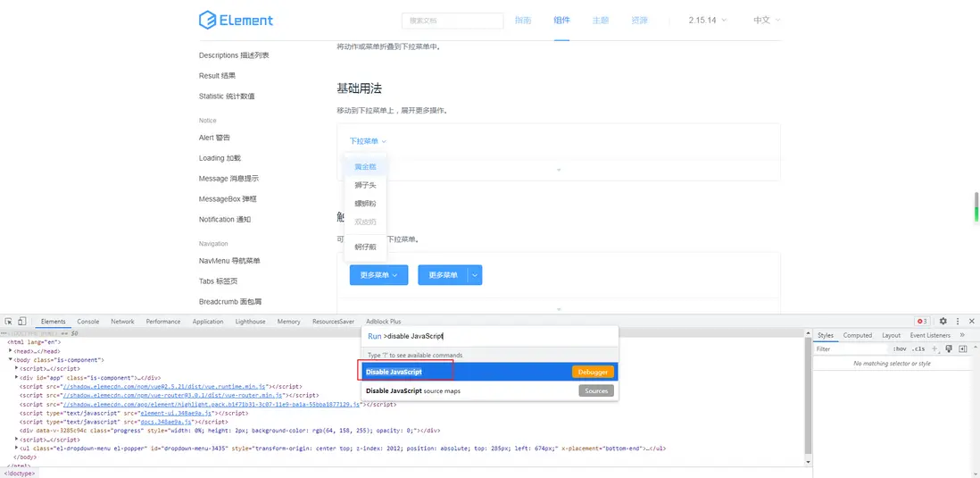Open the 中文 language selector
Image resolution: width=980 pixels, height=478 pixels.
click(x=767, y=20)
